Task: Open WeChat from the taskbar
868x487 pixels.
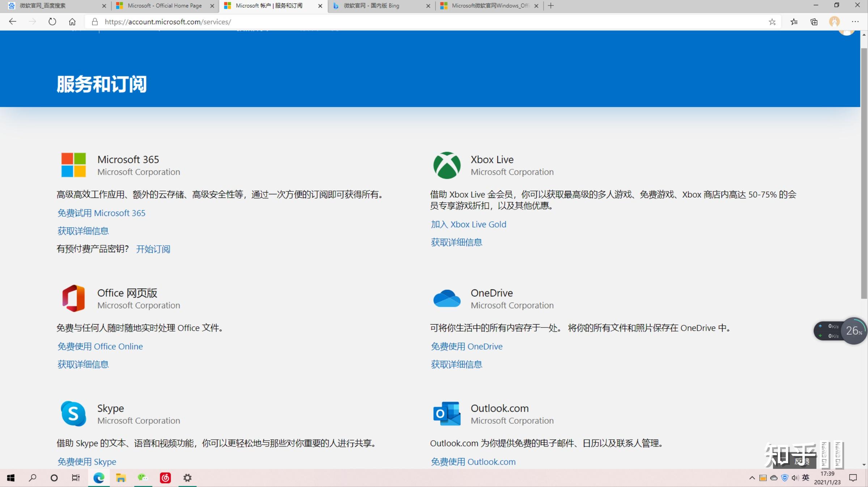Action: pyautogui.click(x=143, y=478)
